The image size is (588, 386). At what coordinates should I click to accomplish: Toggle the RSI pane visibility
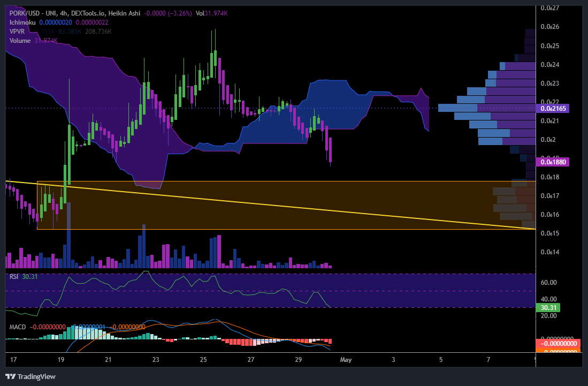coord(14,277)
